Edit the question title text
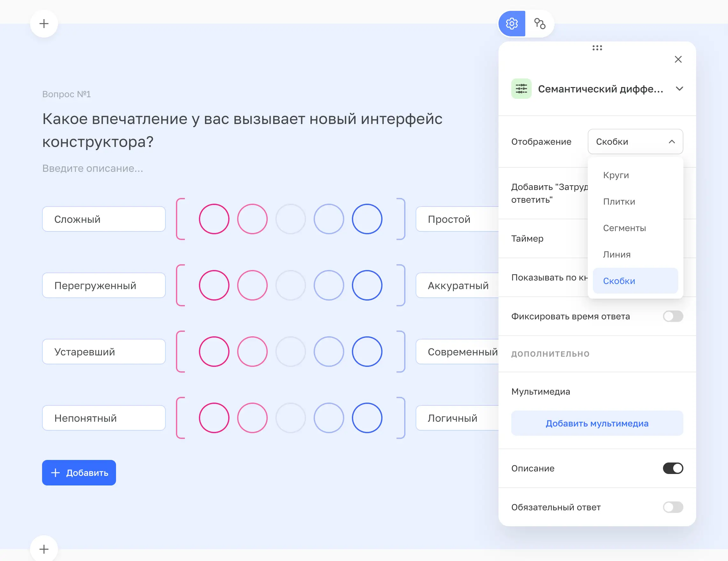Image resolution: width=728 pixels, height=561 pixels. [x=242, y=130]
